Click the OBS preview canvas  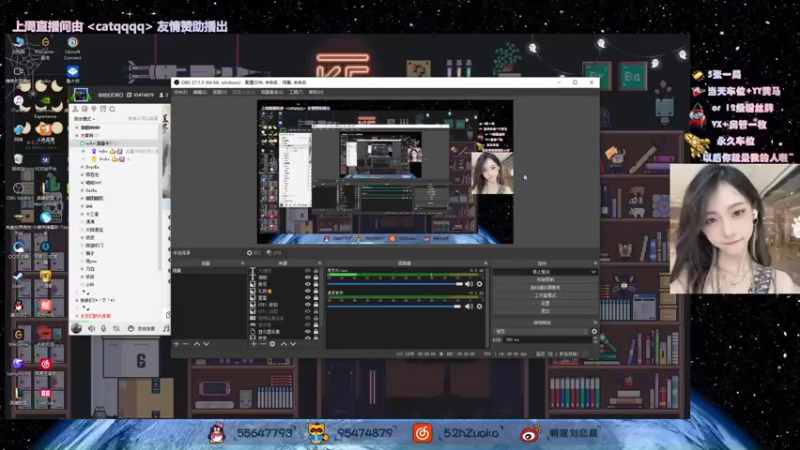[385, 172]
